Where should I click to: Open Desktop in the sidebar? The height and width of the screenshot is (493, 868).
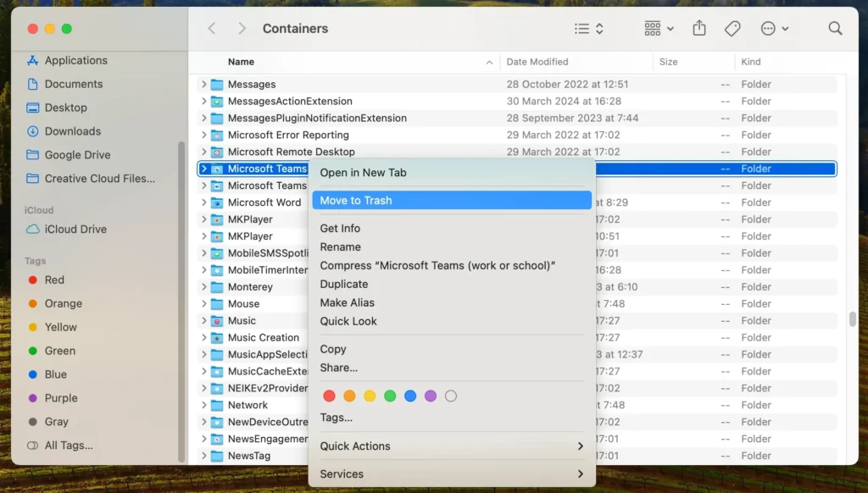pos(57,108)
